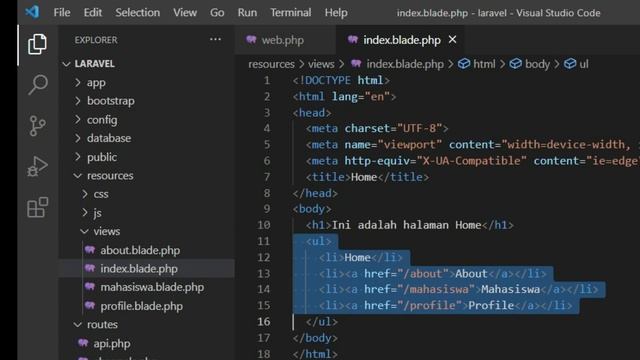
Task: Open the Run and Debug icon
Action: [37, 166]
